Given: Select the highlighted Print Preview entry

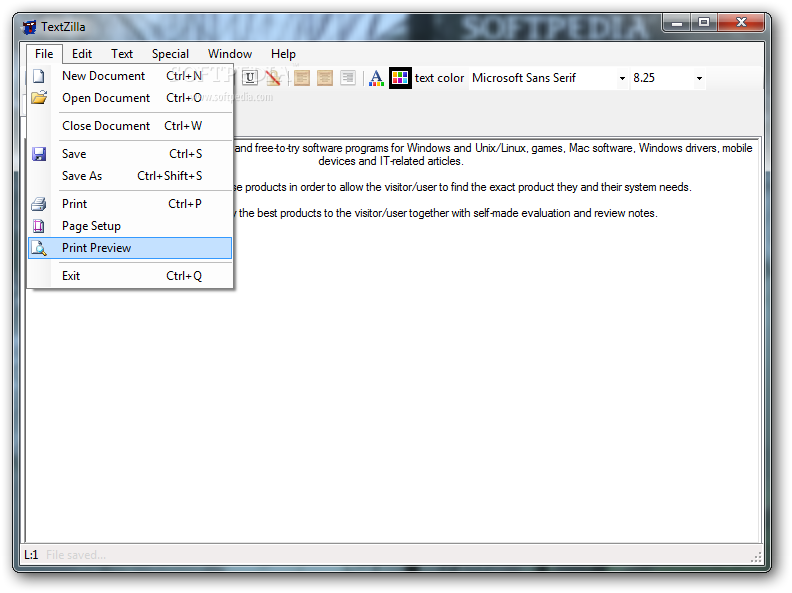Looking at the screenshot, I should pyautogui.click(x=130, y=248).
